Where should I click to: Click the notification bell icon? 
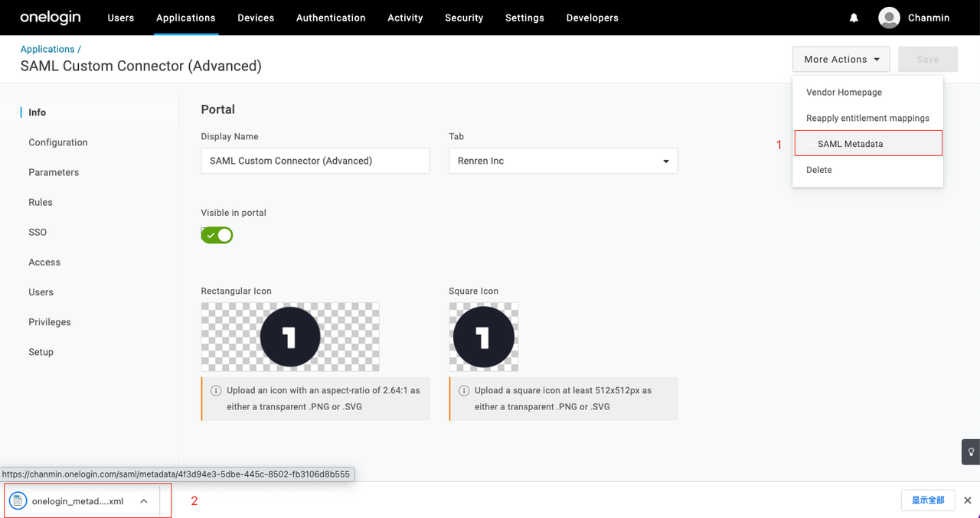[x=854, y=18]
